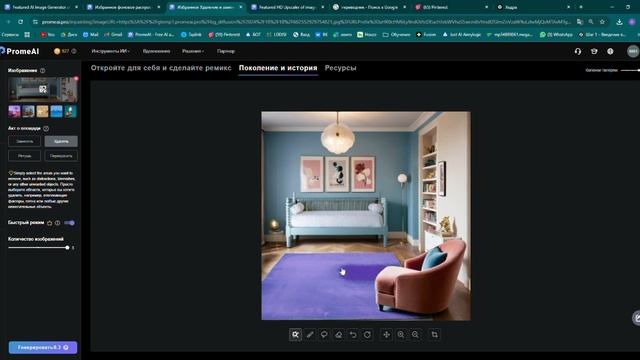Click the translate page icon in address bar

pos(580,22)
